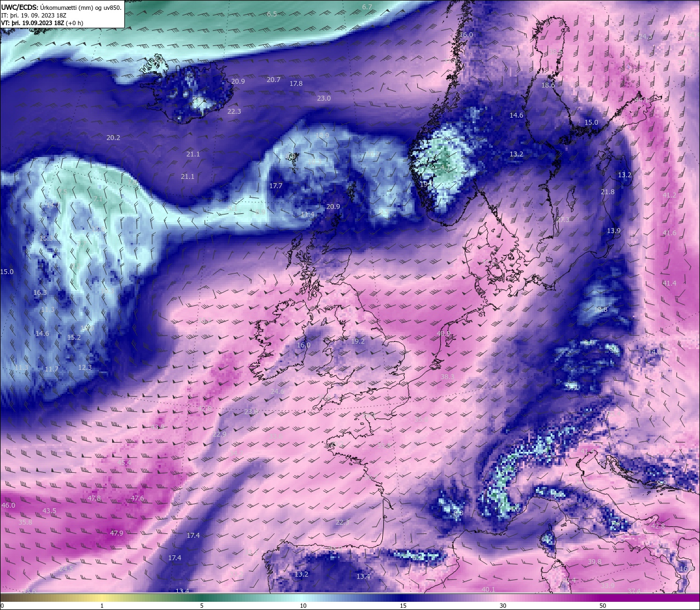Viewport: 700px width, 610px height.
Task: Click the map value '17.7'
Action: point(276,186)
